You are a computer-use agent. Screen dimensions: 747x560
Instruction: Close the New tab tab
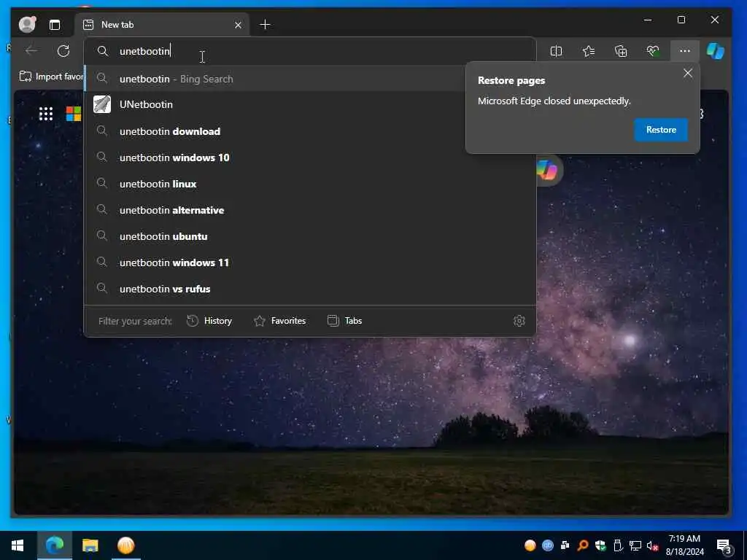[x=238, y=25]
